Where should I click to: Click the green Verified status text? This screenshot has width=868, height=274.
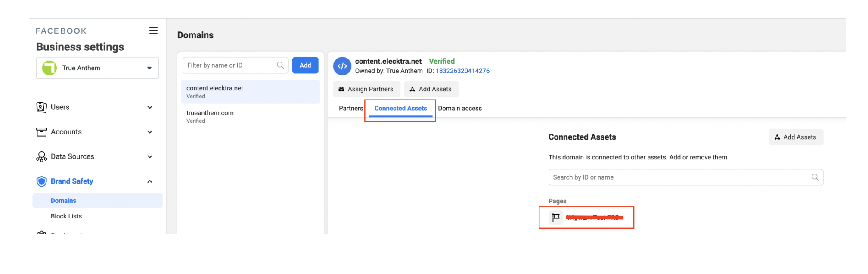442,62
